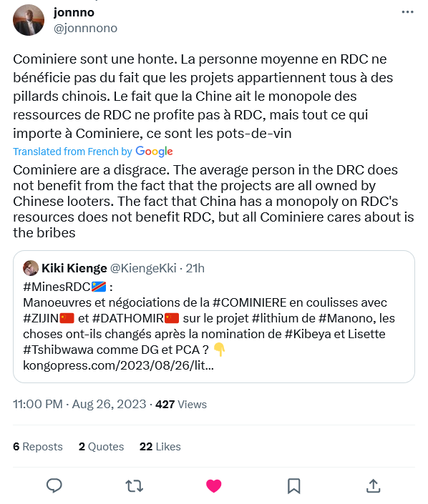Click the @jonnnono handle
This screenshot has height=504, width=428.
pyautogui.click(x=85, y=29)
